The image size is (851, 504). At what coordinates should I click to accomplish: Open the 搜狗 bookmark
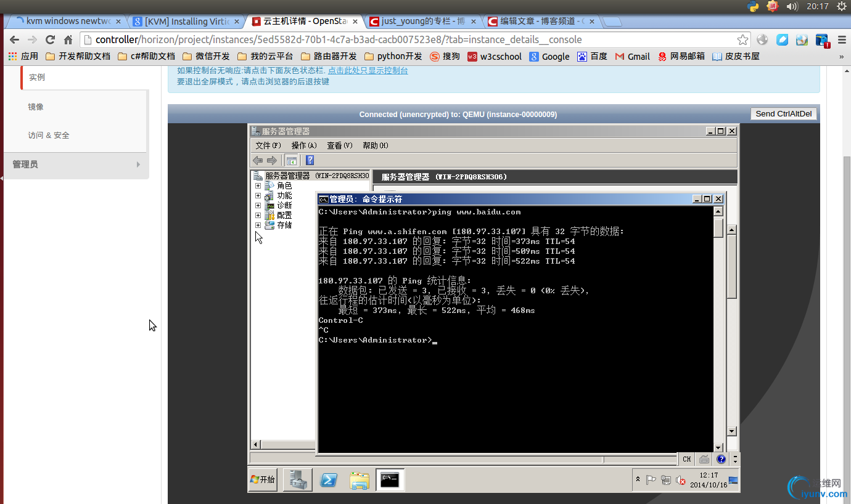point(445,56)
